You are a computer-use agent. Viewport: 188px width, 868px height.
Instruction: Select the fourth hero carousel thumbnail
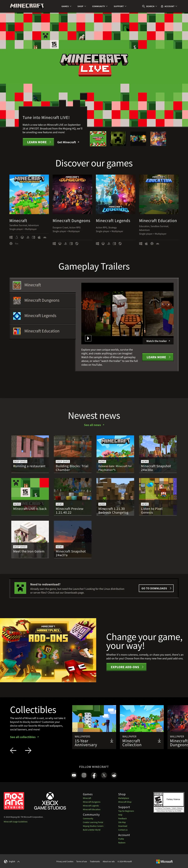coord(158,139)
